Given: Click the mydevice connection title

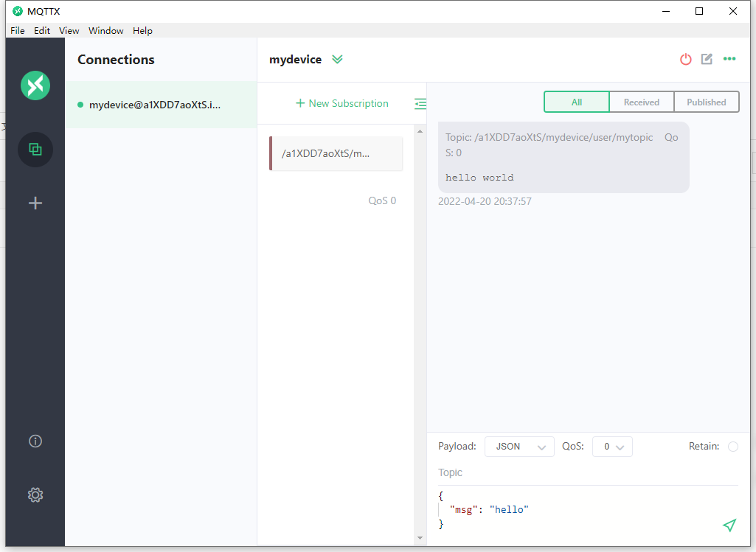Looking at the screenshot, I should pyautogui.click(x=295, y=59).
